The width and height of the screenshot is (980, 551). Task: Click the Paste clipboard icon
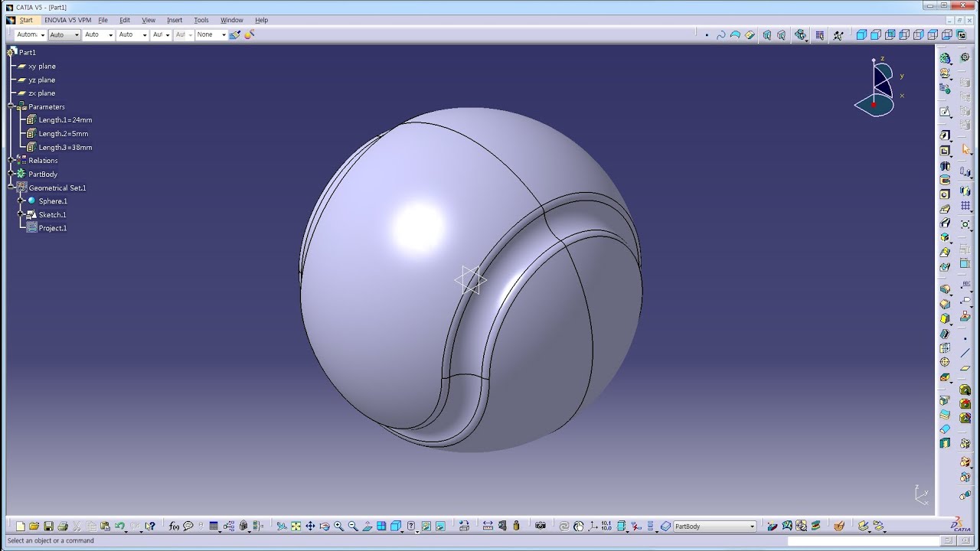click(105, 527)
